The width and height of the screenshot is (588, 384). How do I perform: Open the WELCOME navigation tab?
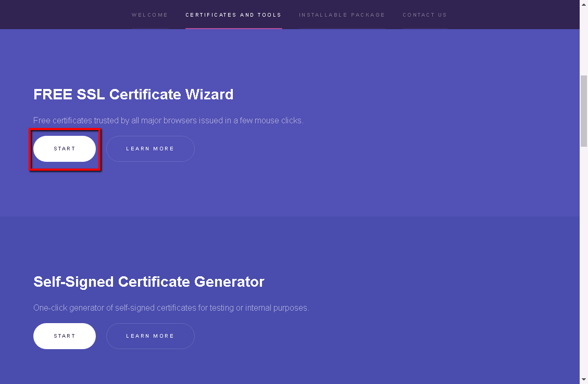(x=149, y=15)
